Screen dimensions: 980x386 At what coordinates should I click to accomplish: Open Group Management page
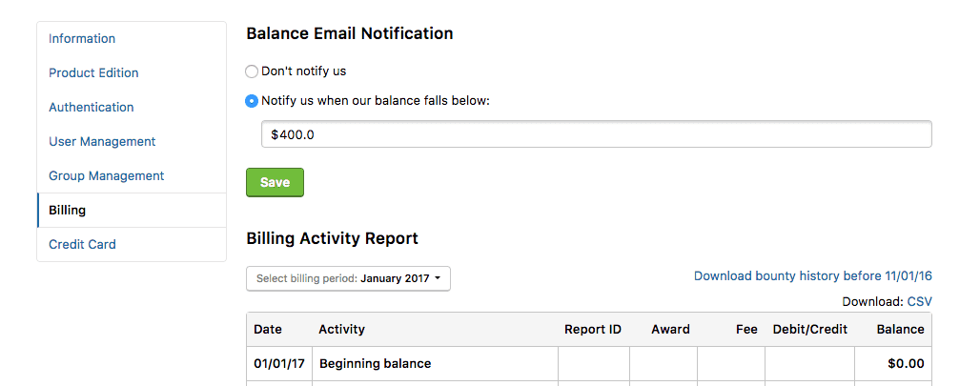tap(107, 176)
